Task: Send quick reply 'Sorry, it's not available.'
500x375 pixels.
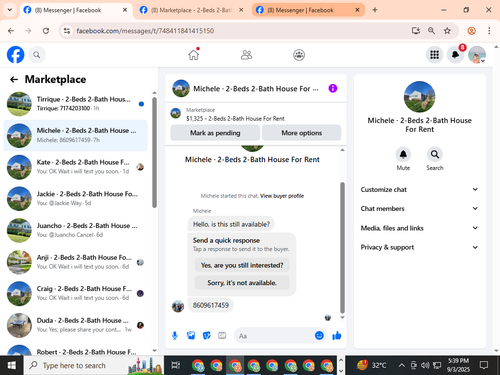Action: tap(242, 283)
